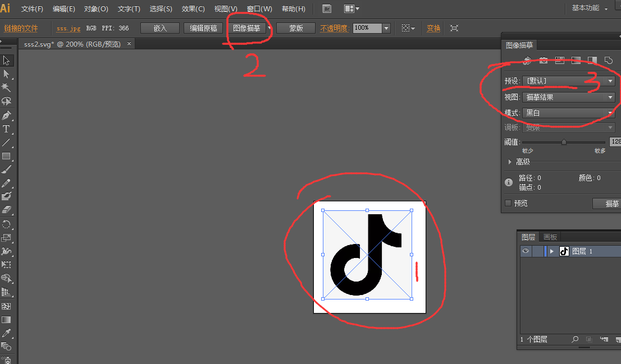Image resolution: width=621 pixels, height=364 pixels.
Task: Expand 图层 1 contents with the triangle
Action: coord(552,251)
